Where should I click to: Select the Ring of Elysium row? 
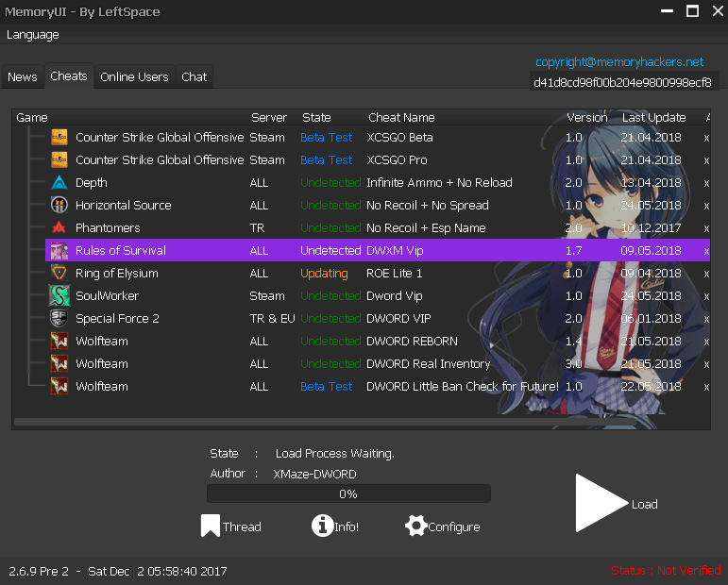[x=378, y=274]
